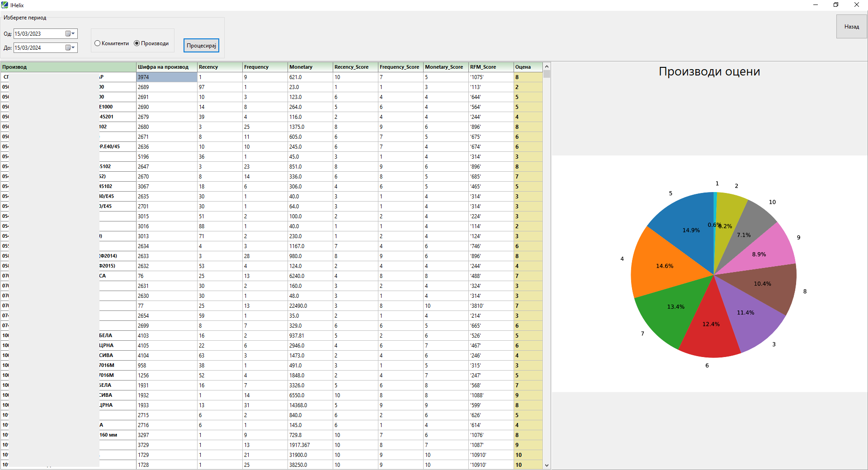Sort by the Производ column header

(x=68, y=67)
